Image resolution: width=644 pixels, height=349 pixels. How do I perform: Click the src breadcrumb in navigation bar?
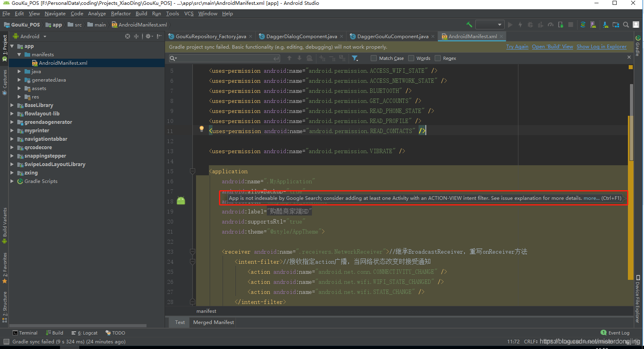click(75, 25)
